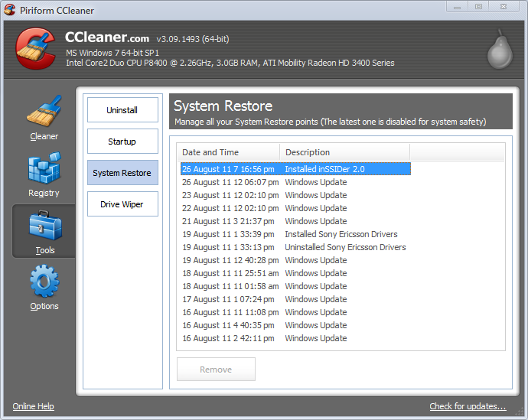Select Installed Sony Ericsson Drivers restore point
Viewport: 528px width, 420px height.
[x=295, y=234]
